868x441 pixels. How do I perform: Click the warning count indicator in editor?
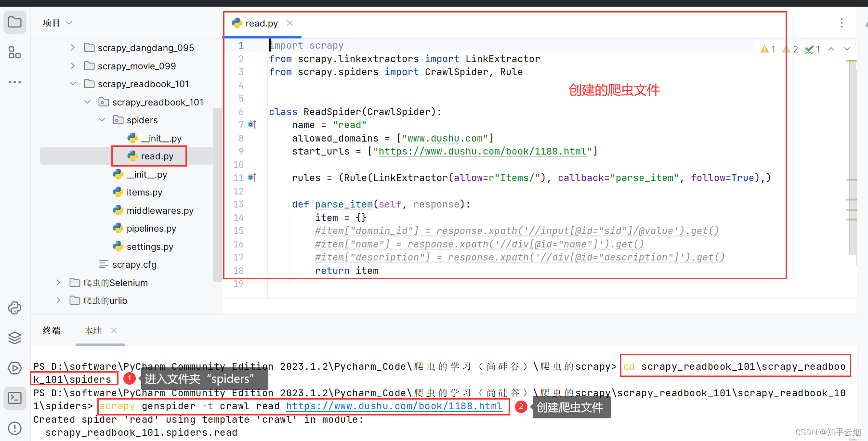click(x=768, y=49)
